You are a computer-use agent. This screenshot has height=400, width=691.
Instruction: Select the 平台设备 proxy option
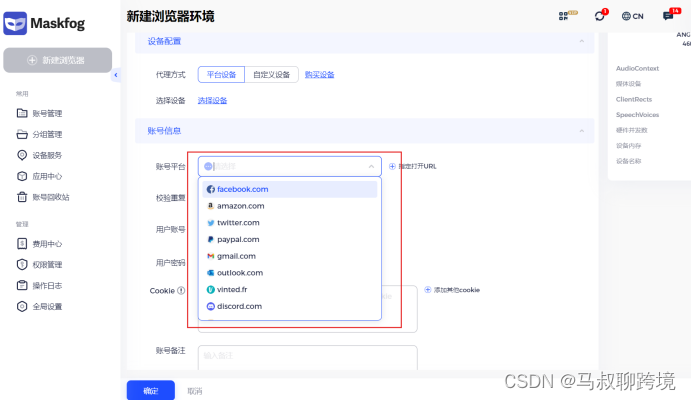(221, 74)
